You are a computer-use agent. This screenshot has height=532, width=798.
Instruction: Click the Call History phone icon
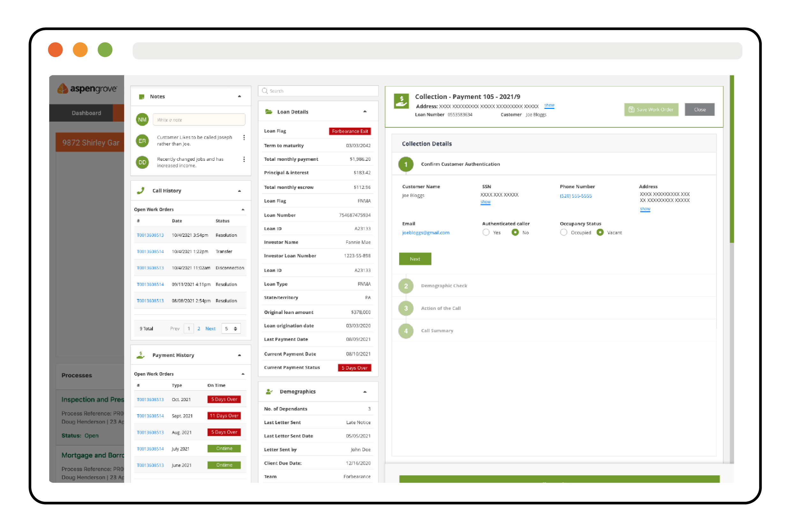pyautogui.click(x=141, y=191)
